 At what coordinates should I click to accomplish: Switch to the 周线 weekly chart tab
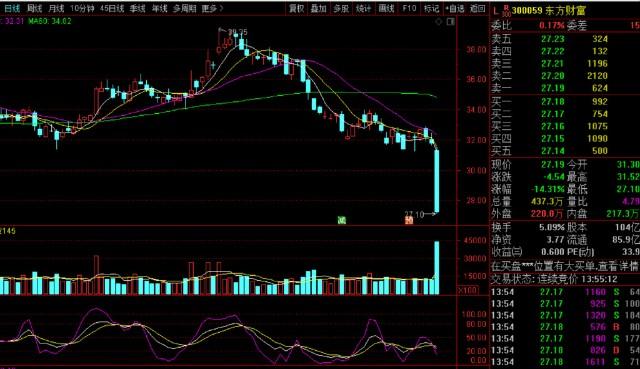(34, 8)
